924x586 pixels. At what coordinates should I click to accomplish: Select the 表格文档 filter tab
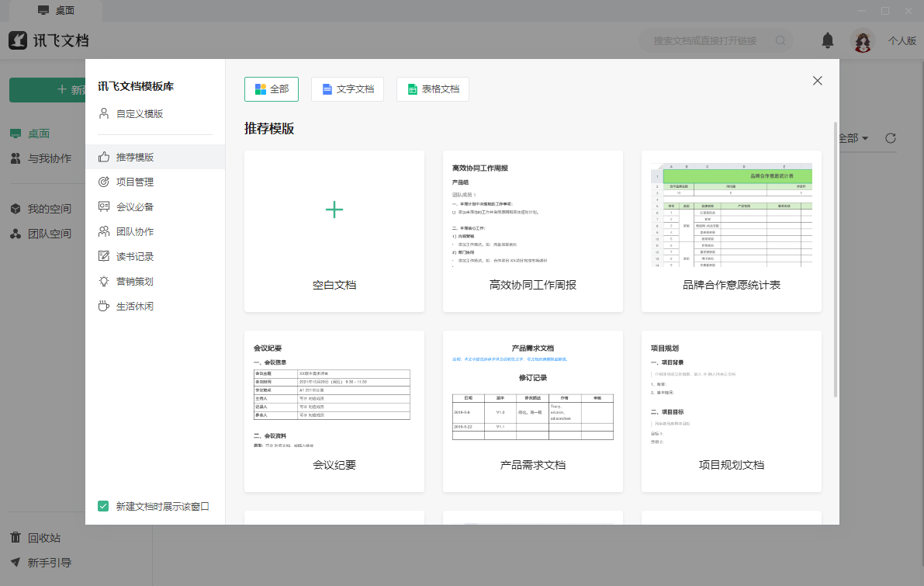(x=433, y=89)
